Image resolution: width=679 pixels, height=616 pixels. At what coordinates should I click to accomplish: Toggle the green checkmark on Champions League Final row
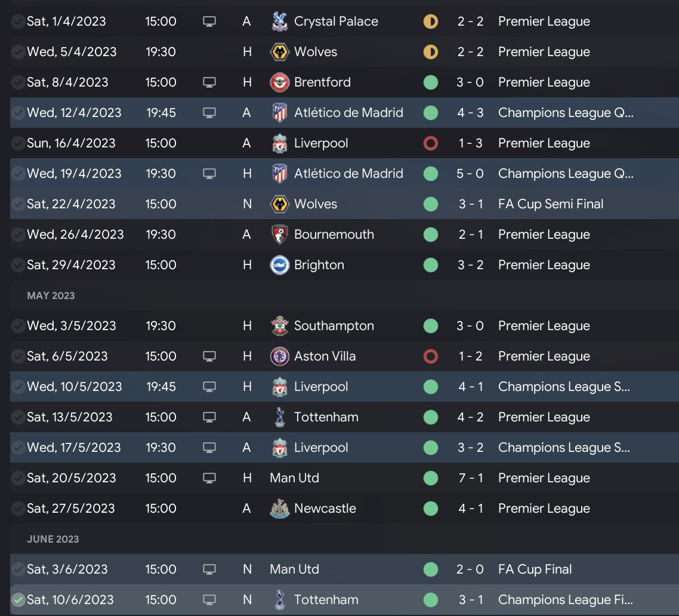click(x=18, y=600)
